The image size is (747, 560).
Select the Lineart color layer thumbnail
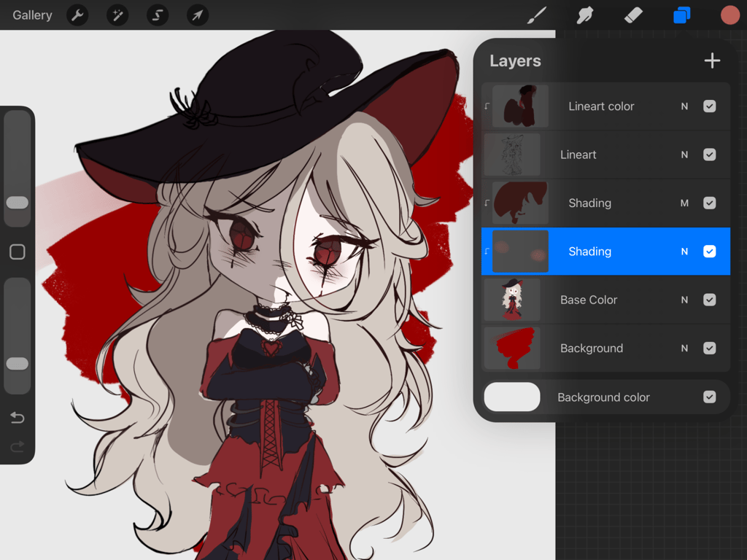click(520, 106)
